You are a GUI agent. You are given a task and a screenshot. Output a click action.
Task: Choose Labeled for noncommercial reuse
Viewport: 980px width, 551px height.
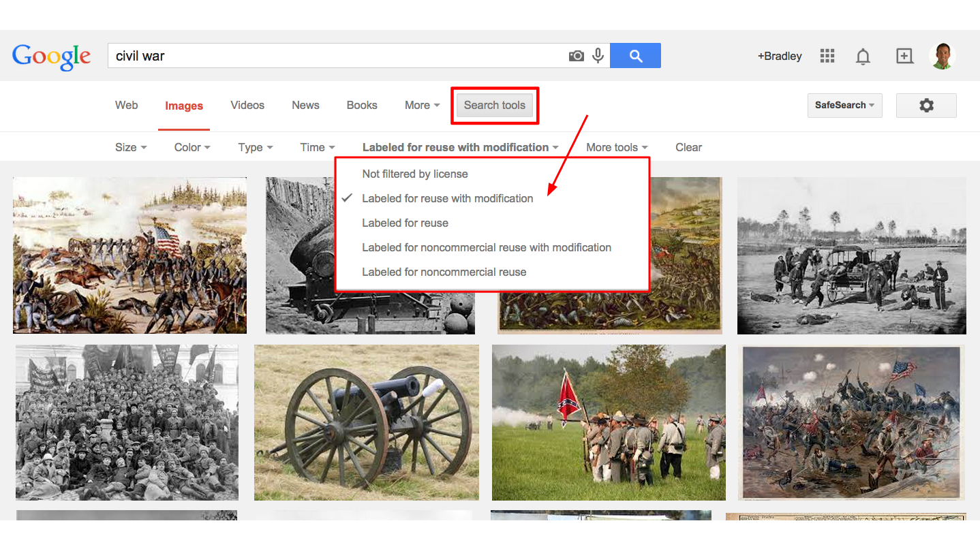point(444,272)
